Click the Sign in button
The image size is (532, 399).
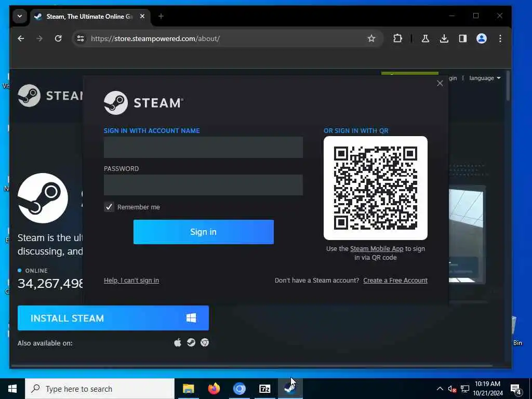[204, 232]
